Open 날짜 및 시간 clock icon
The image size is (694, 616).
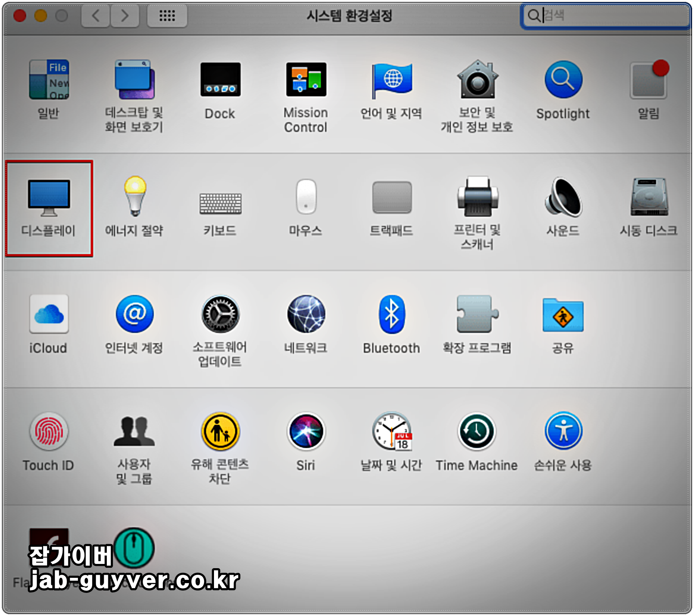(392, 431)
